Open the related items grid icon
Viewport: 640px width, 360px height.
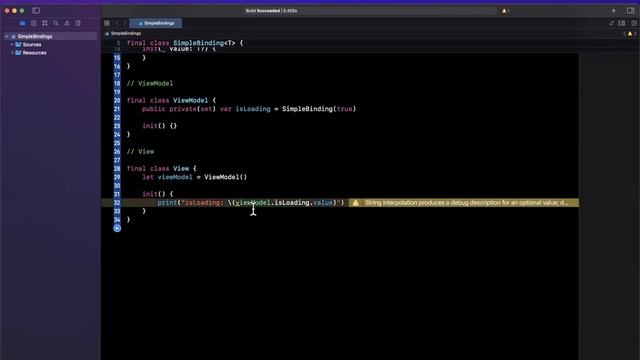tap(107, 23)
